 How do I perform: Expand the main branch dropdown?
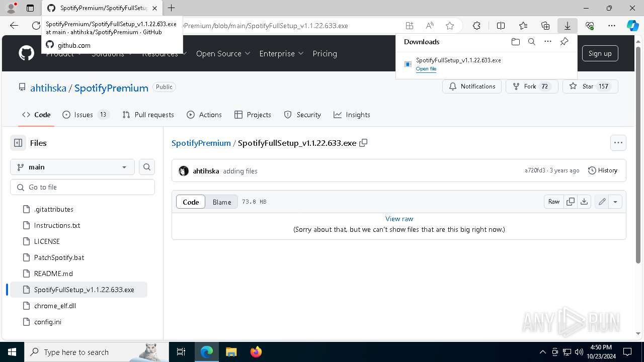(72, 167)
